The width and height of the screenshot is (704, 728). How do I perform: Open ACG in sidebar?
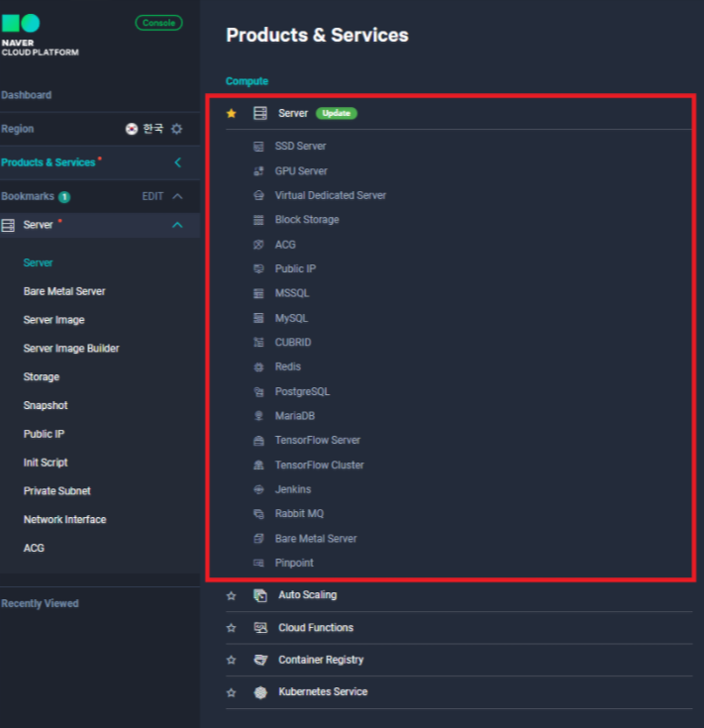(34, 549)
